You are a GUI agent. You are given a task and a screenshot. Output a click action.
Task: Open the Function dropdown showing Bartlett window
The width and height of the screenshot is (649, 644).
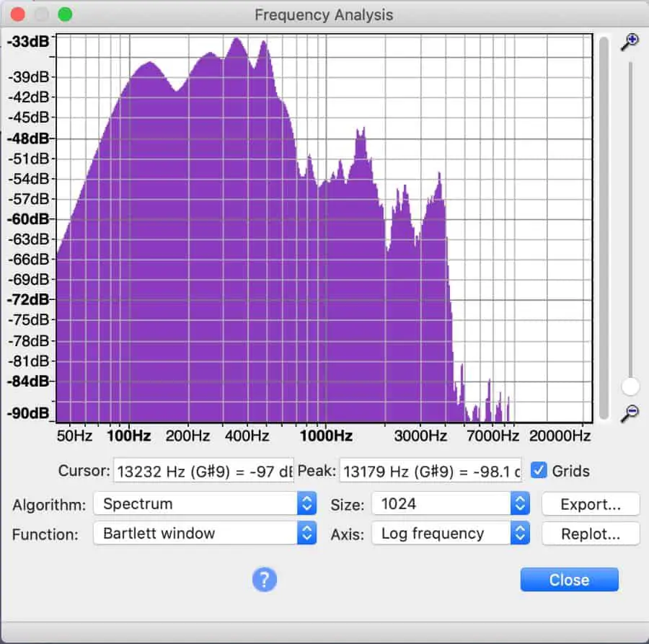[x=205, y=533]
